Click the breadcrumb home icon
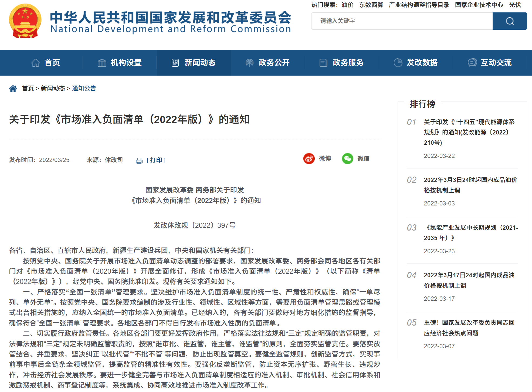Screen dimensions: 532x392 click(x=13, y=89)
